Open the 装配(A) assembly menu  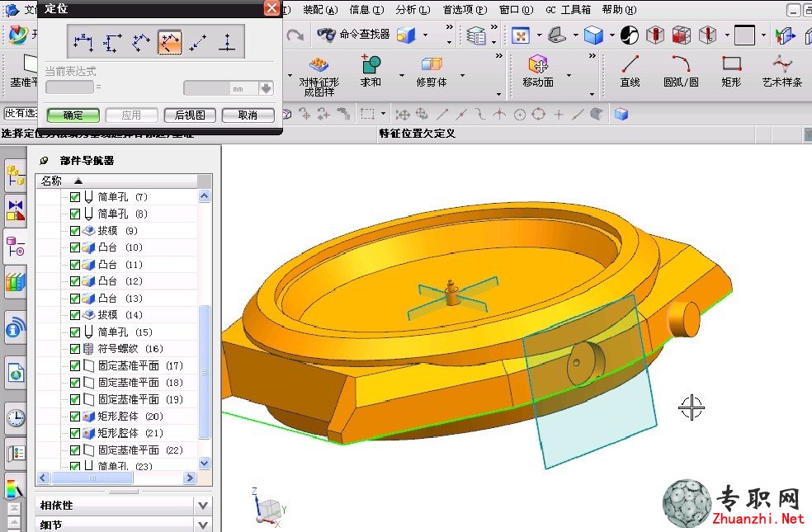tap(320, 10)
